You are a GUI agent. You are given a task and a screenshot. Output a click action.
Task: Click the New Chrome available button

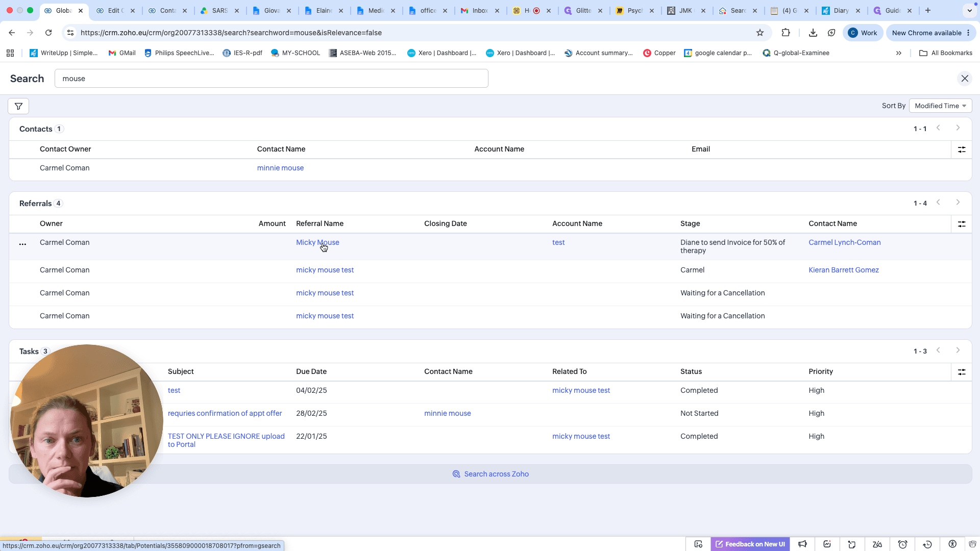pos(931,33)
